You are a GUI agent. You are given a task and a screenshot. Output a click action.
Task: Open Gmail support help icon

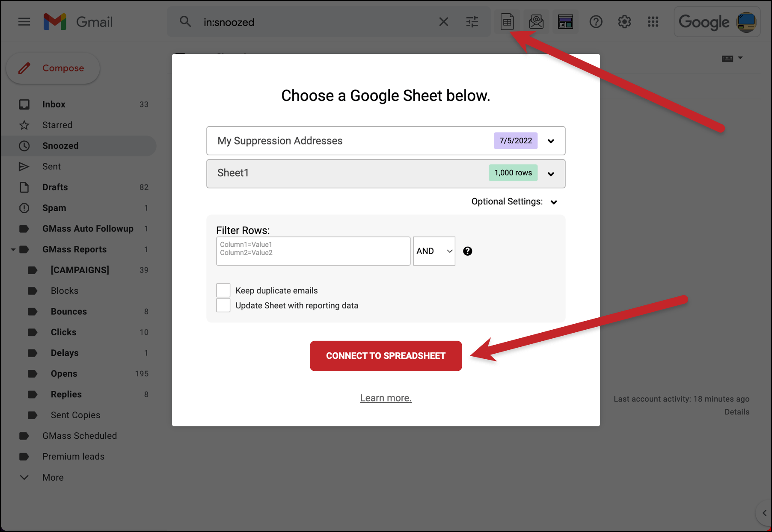(596, 22)
